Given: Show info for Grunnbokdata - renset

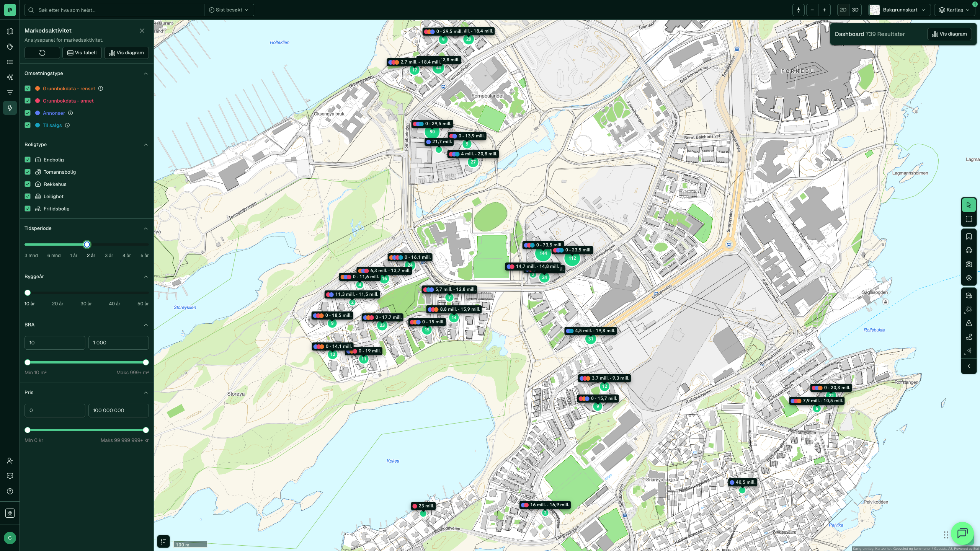Looking at the screenshot, I should pyautogui.click(x=101, y=89).
